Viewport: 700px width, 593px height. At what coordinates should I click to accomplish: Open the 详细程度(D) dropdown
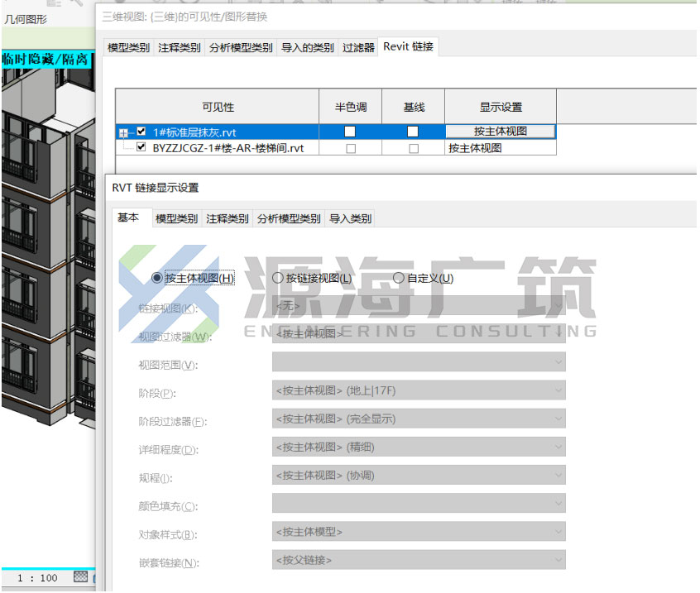click(419, 447)
